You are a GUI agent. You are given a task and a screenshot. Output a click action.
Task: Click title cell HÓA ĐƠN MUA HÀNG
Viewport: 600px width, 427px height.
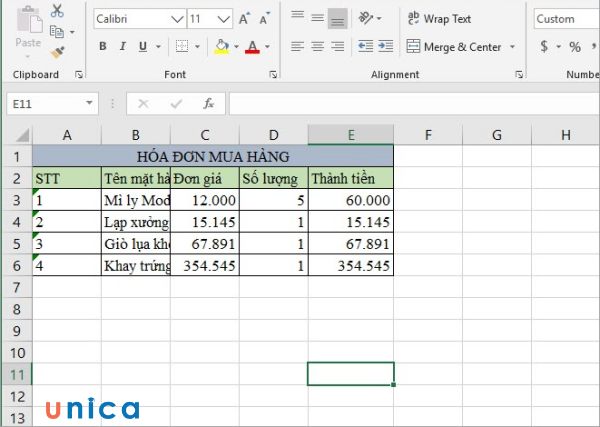pyautogui.click(x=213, y=156)
